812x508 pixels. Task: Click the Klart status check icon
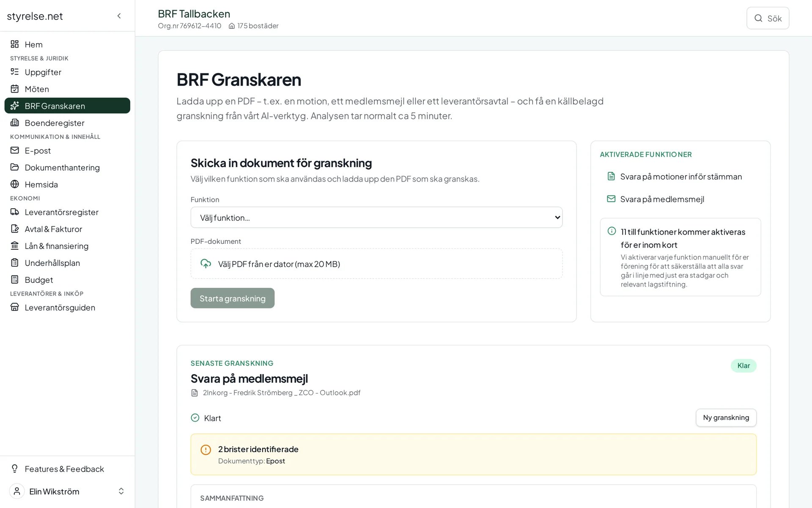tap(195, 418)
